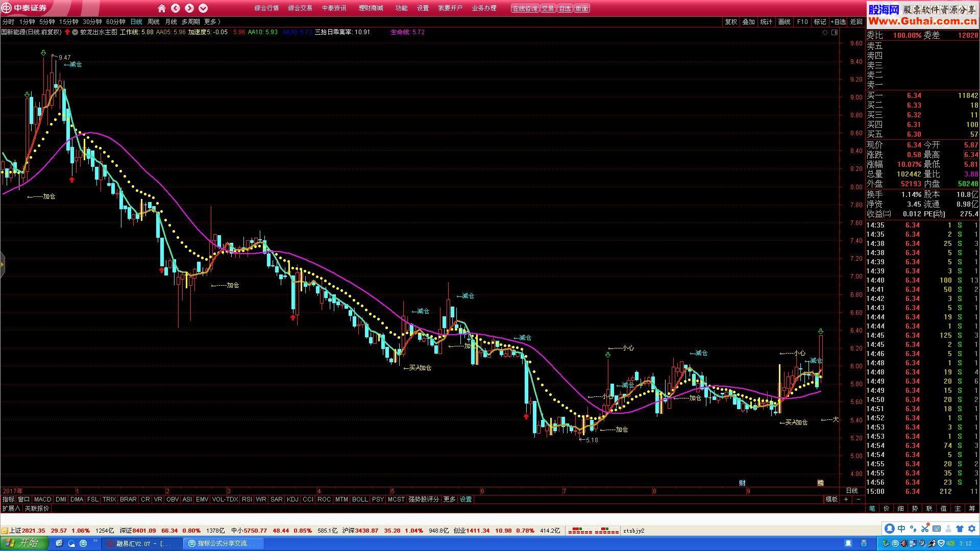The height and width of the screenshot is (551, 980).
Task: Click the 在线咨询 button
Action: 525,9
